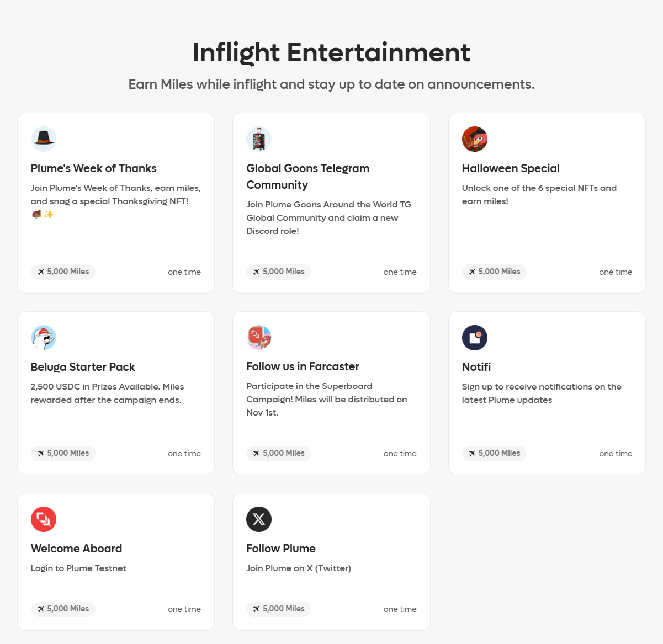The height and width of the screenshot is (644, 663).
Task: Open the Global Goons Telegram Community title
Action: point(307,177)
